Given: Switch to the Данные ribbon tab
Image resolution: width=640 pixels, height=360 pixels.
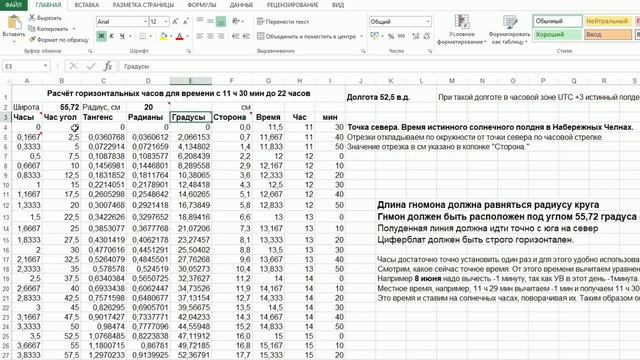Looking at the screenshot, I should tap(241, 5).
